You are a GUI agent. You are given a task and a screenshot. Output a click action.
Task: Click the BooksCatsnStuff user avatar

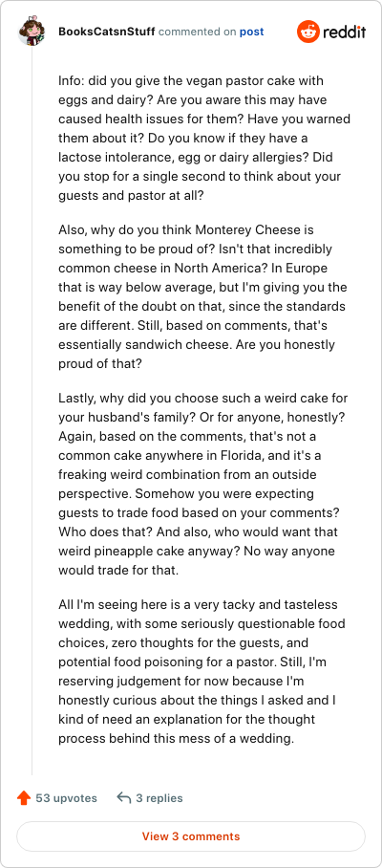click(32, 32)
